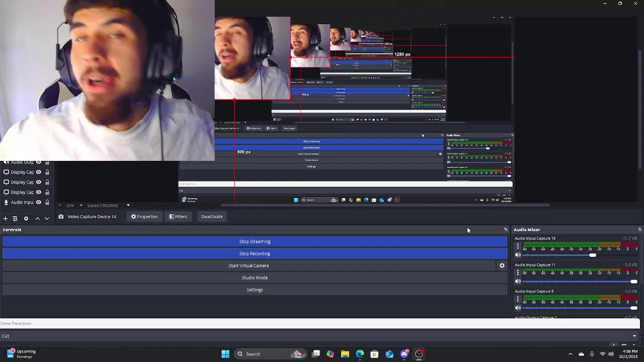Click the 52% zoom value
The width and height of the screenshot is (644, 362).
pos(70,205)
